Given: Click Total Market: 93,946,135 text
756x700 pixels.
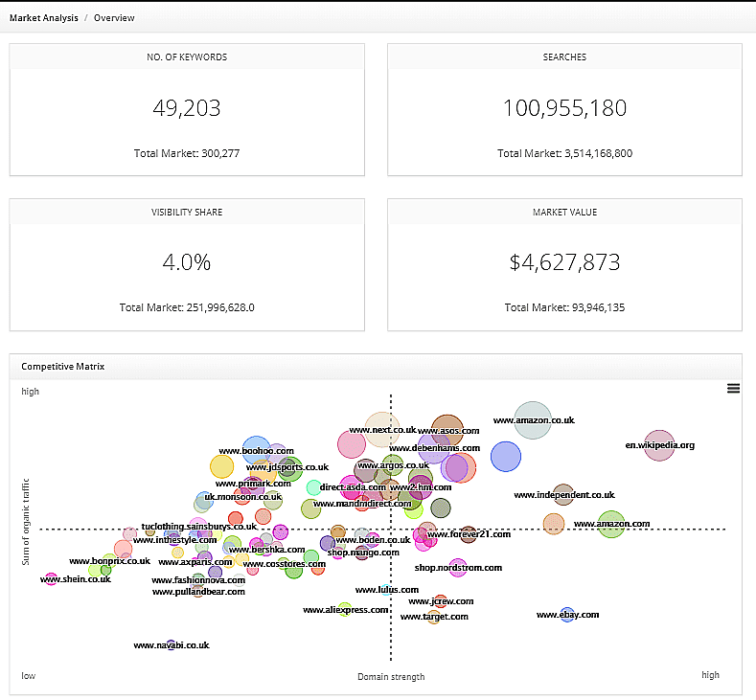Looking at the screenshot, I should 564,307.
